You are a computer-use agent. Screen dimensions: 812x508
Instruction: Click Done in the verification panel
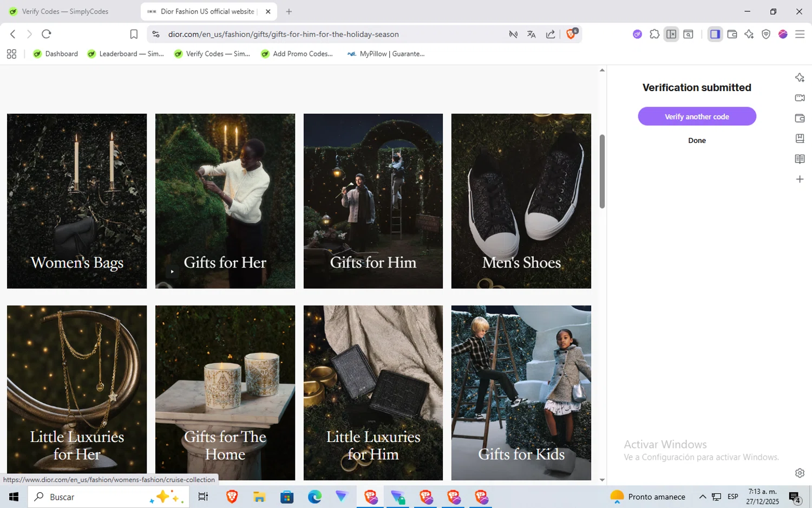pos(697,140)
